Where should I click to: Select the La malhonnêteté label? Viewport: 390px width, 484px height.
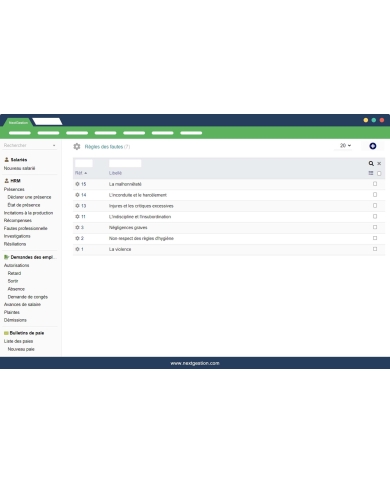[x=125, y=184]
